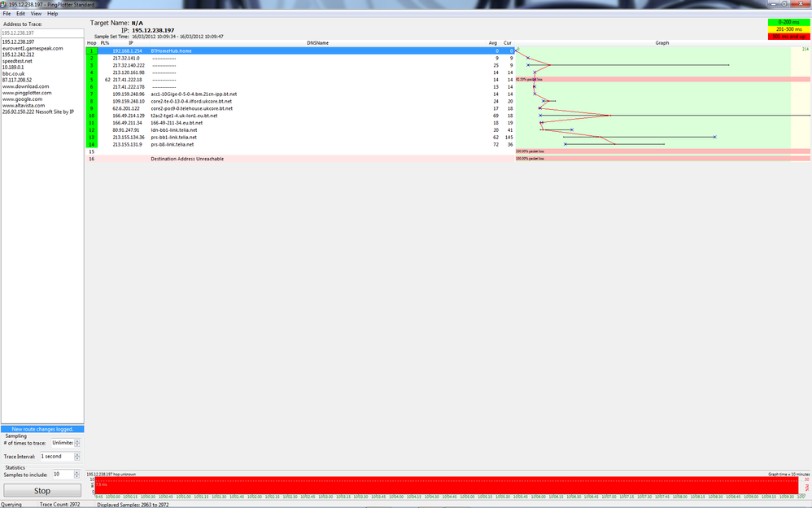Open the File menu

pos(7,14)
